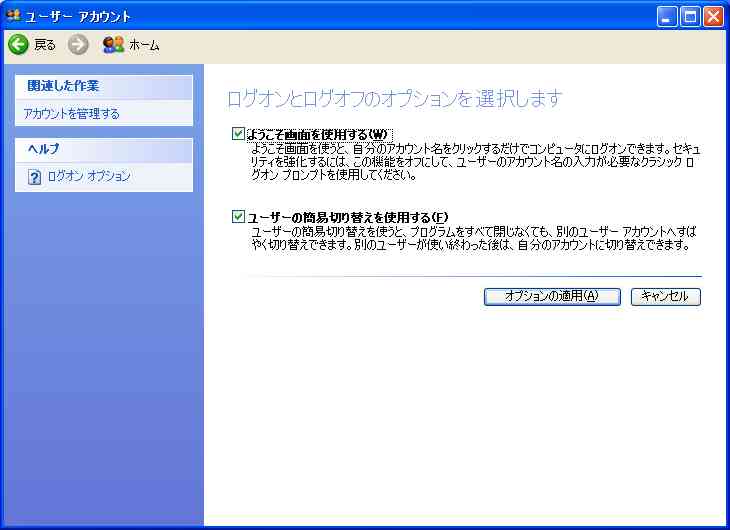Click the green Back arrow icon
The height and width of the screenshot is (530, 730).
pos(19,45)
